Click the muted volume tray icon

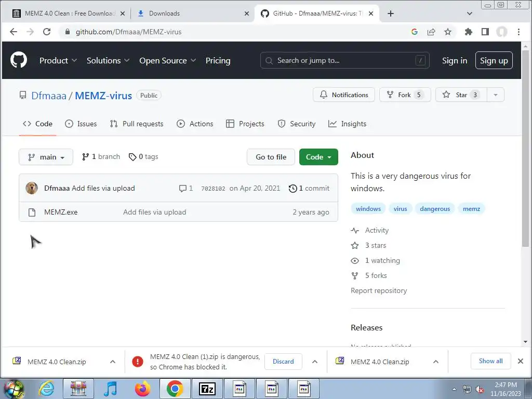point(480,390)
